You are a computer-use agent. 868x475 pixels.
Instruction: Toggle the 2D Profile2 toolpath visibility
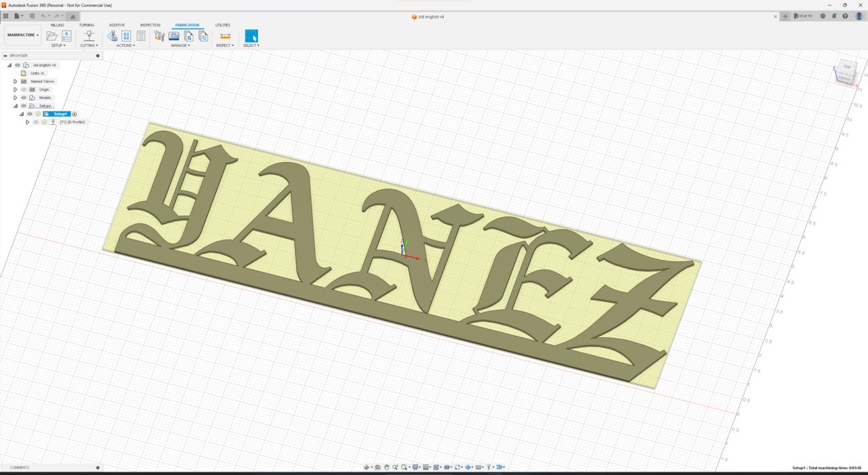tap(35, 122)
